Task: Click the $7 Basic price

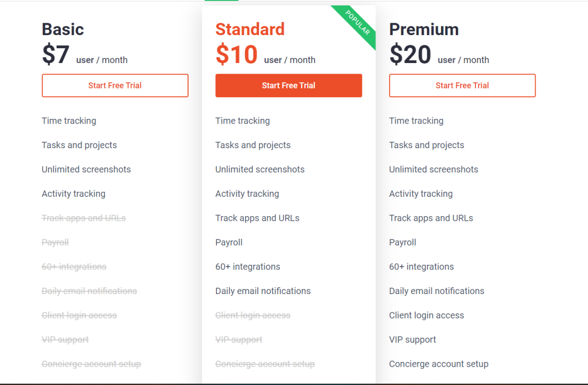Action: pos(56,54)
